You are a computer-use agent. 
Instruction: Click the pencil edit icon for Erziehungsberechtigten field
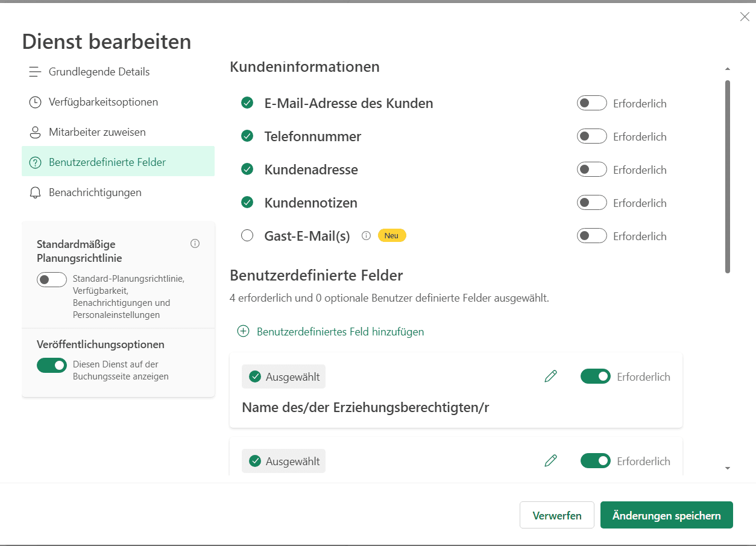tap(550, 376)
